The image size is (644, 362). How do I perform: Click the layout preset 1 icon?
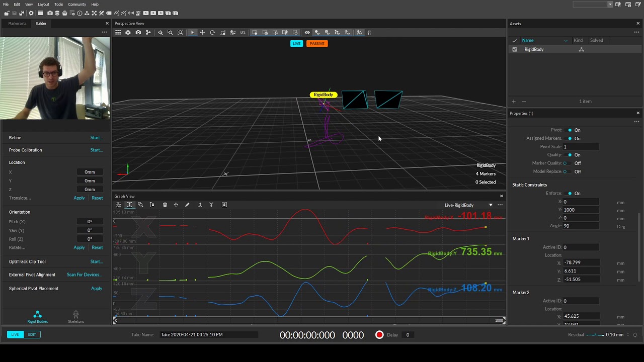[145, 13]
